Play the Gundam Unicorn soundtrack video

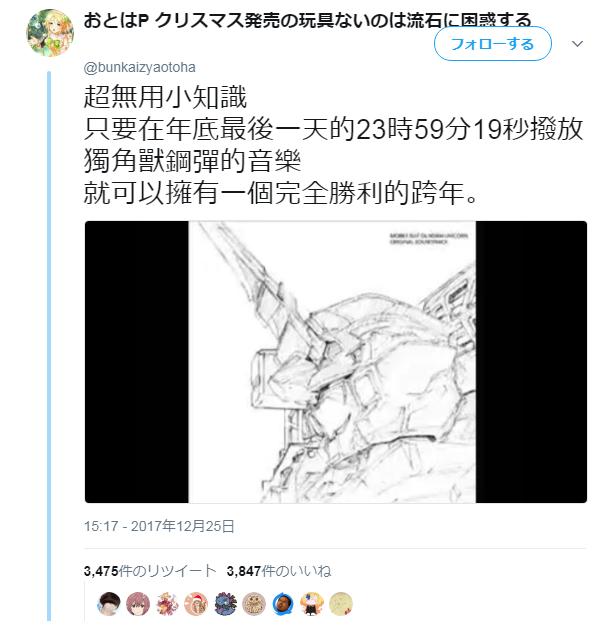(x=336, y=362)
